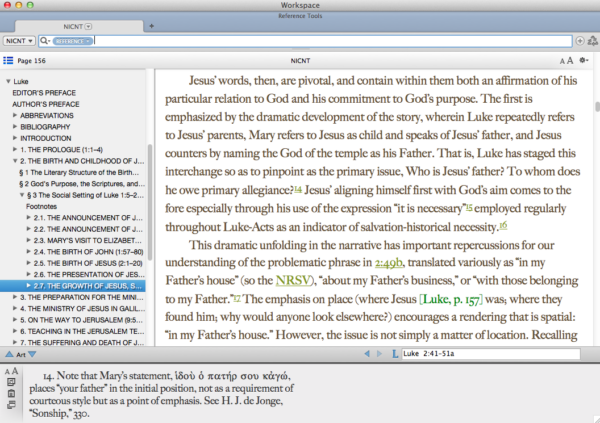600x423 pixels.
Task: Expand 3. THE PREPARATION FOR THE MINISTRY
Action: tap(15, 297)
